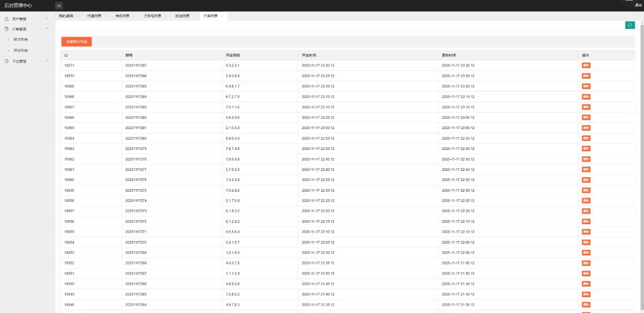Click the 用户管理 user icon in sidebar
Viewport: 644px width, 313px height.
point(6,19)
